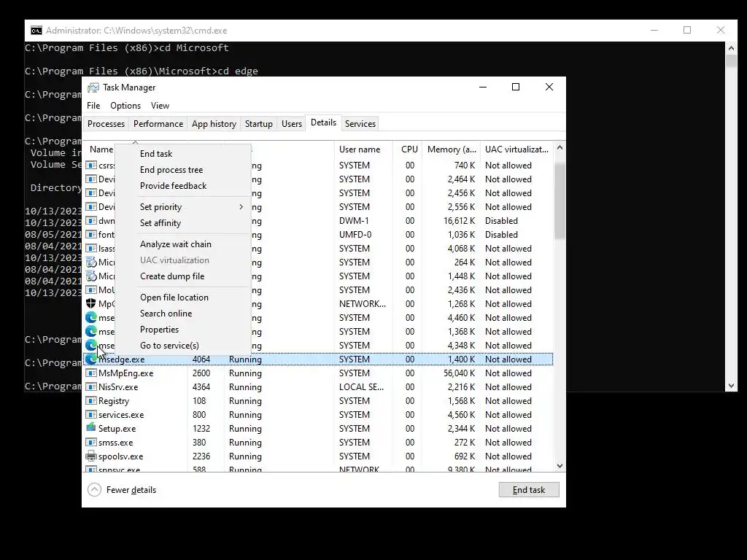Click the spoolsv.exe printer icon
This screenshot has height=560, width=747.
pos(91,456)
